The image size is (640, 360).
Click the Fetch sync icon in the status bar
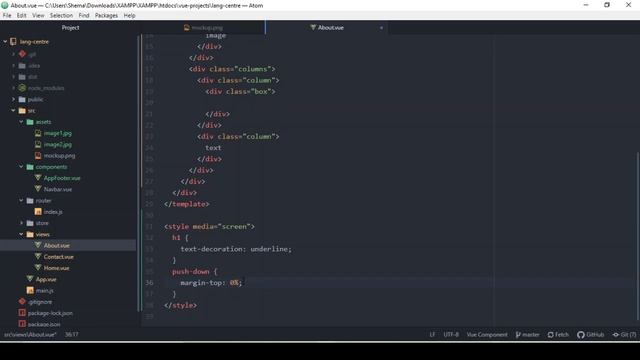coord(551,335)
